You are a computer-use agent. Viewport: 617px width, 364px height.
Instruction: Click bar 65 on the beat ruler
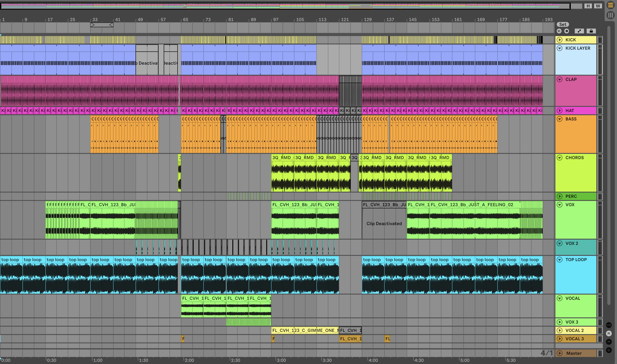point(186,19)
